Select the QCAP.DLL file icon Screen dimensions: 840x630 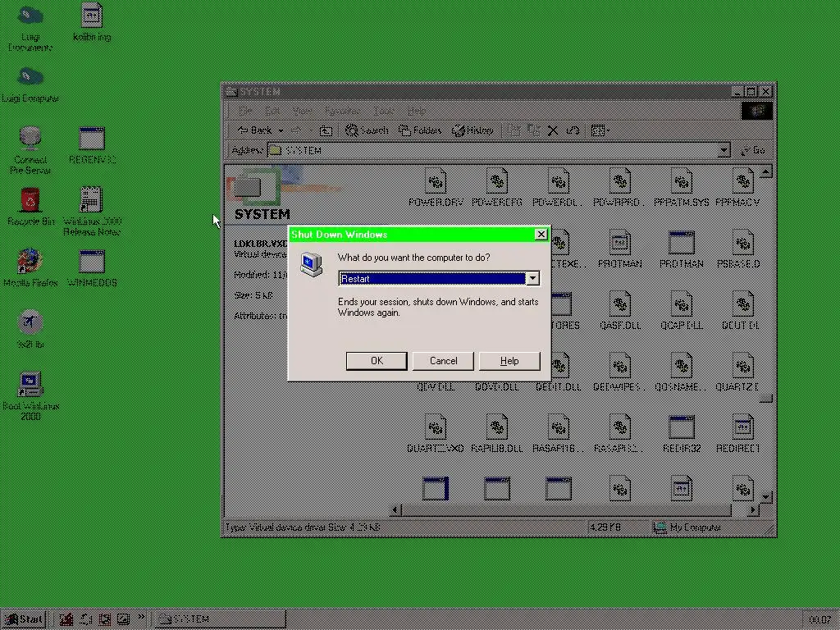coord(682,311)
